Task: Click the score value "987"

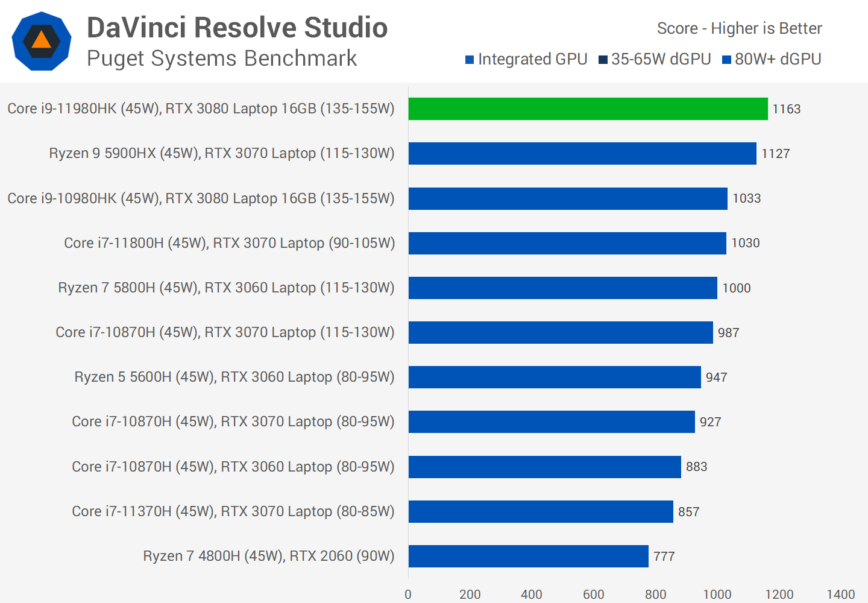Action: [x=729, y=333]
